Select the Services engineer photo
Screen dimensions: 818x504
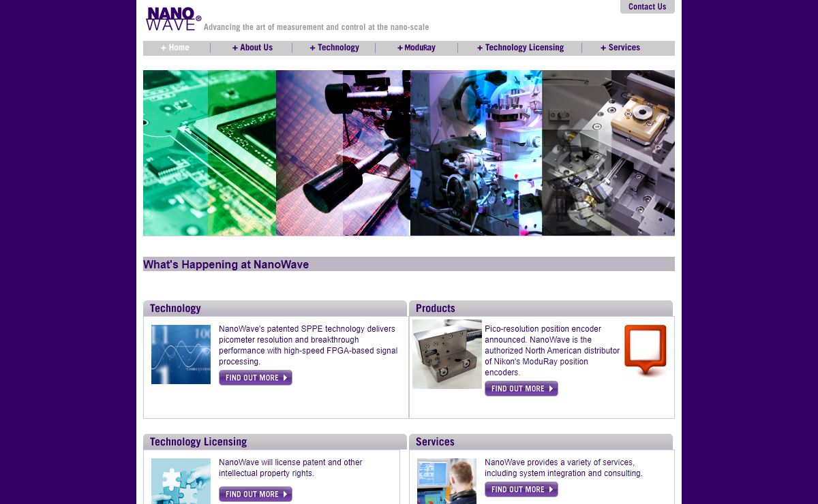coord(446,481)
